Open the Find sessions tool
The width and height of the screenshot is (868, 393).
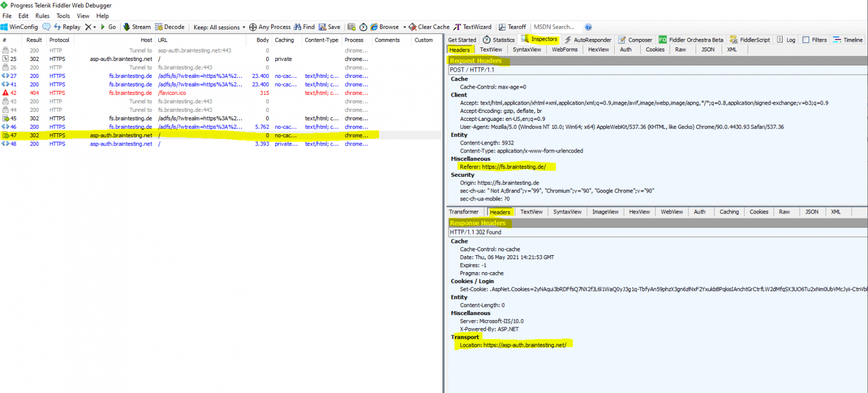coord(304,27)
